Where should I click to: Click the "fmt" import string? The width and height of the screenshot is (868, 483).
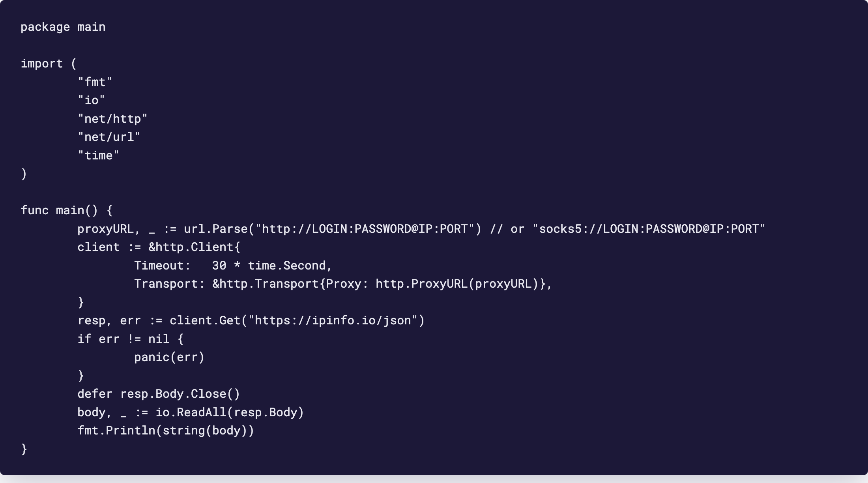pyautogui.click(x=95, y=82)
